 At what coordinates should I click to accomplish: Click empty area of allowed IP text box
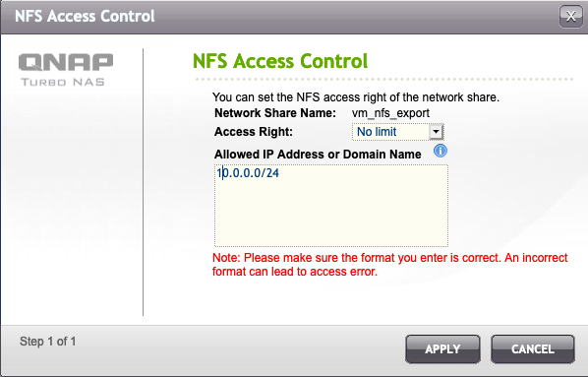(x=331, y=214)
